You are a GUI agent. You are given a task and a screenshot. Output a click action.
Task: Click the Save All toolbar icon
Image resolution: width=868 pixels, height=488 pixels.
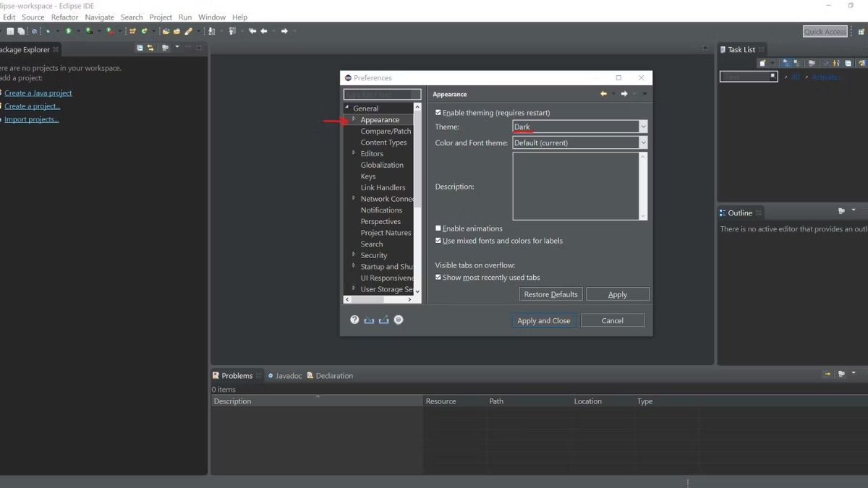tap(21, 31)
